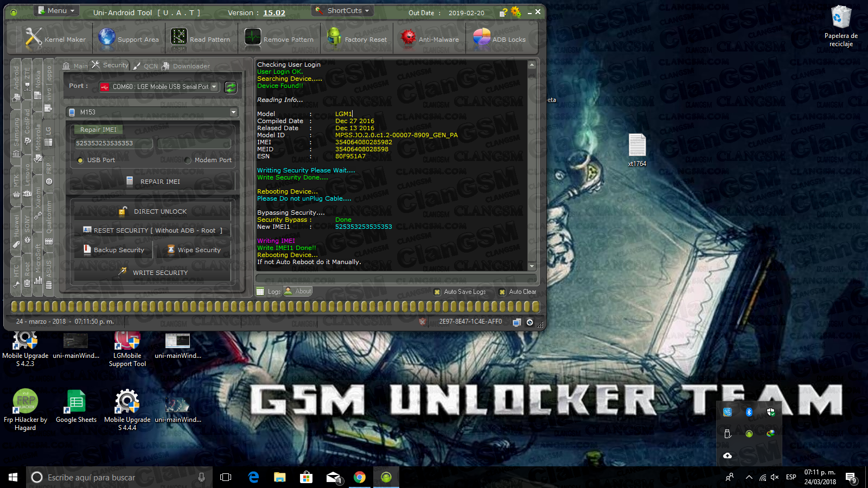Switch to the Main tab
The width and height of the screenshot is (868, 488).
[75, 66]
